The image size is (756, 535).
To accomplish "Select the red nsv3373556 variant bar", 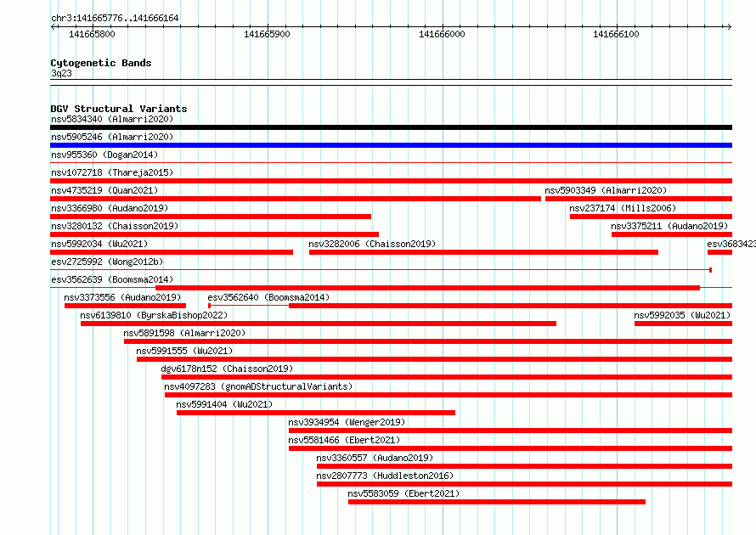I will point(126,306).
